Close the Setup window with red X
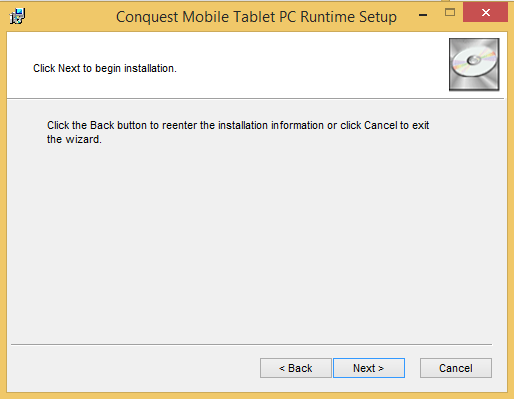The image size is (514, 399). click(x=485, y=12)
